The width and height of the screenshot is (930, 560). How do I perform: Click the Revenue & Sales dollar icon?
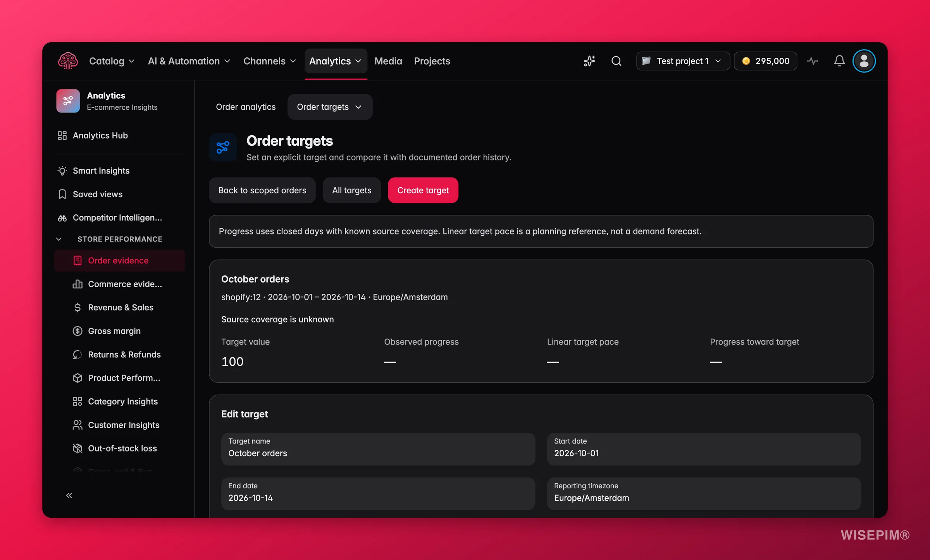77,307
